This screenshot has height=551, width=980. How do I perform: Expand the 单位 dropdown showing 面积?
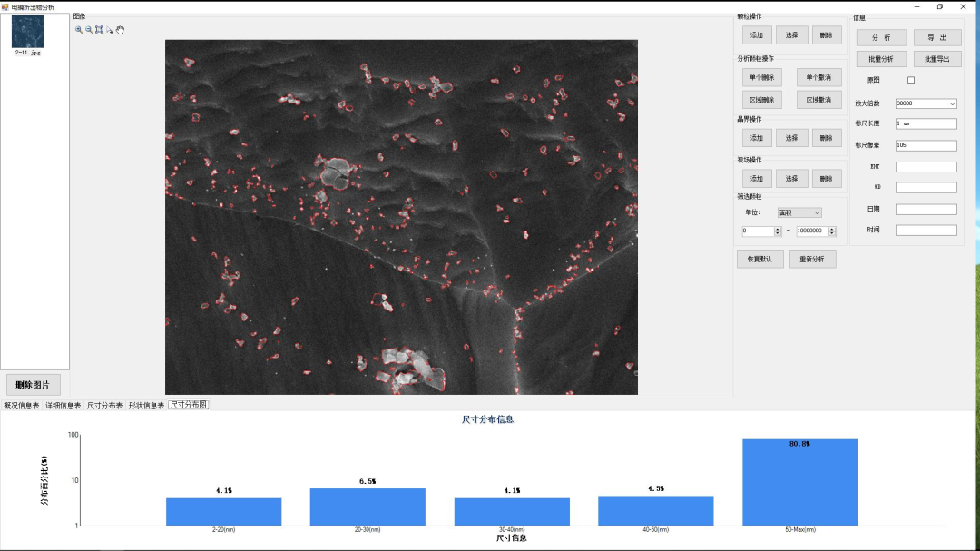(799, 212)
